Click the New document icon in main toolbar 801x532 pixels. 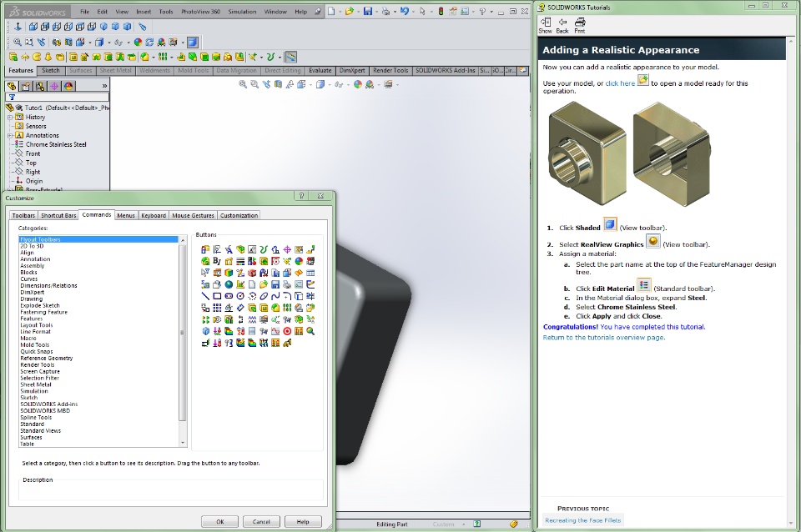(x=331, y=11)
